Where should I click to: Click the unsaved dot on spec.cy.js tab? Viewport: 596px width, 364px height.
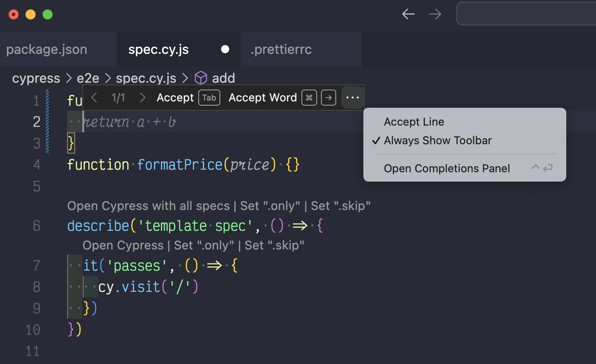coord(225,49)
